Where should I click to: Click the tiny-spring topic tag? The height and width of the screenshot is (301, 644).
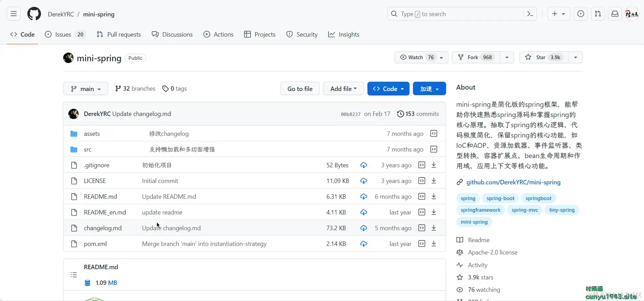(562, 210)
